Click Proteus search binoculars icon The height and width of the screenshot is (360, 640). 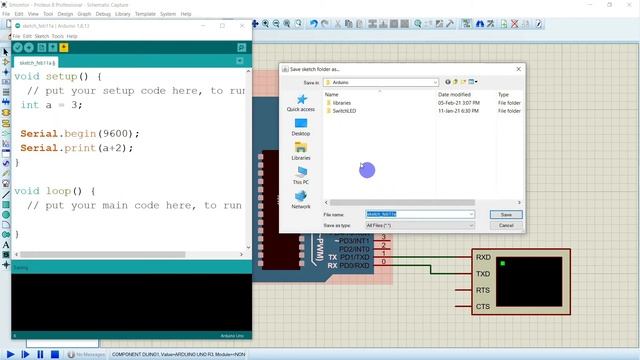point(480,24)
